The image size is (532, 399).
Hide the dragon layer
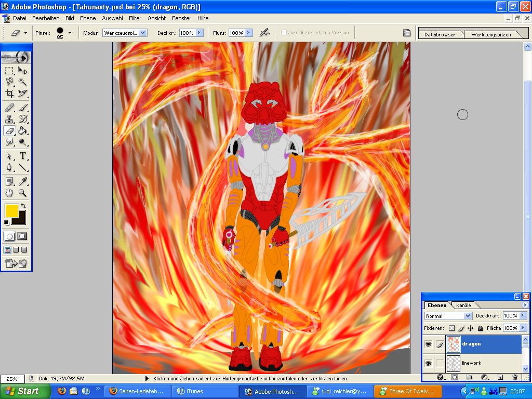tap(429, 344)
